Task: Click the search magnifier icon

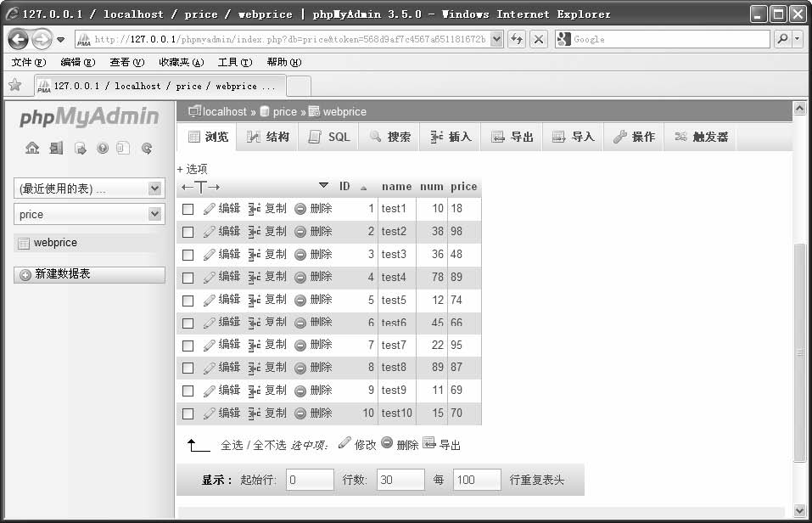Action: click(x=782, y=39)
